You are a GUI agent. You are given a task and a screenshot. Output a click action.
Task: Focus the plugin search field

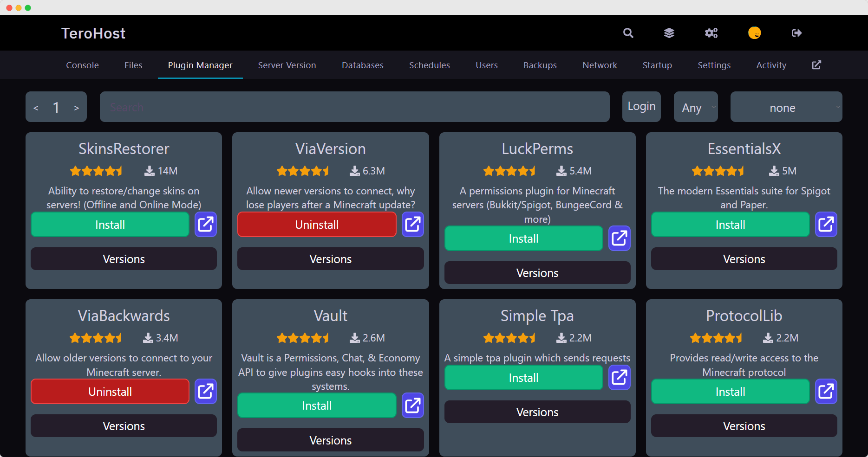coord(354,107)
